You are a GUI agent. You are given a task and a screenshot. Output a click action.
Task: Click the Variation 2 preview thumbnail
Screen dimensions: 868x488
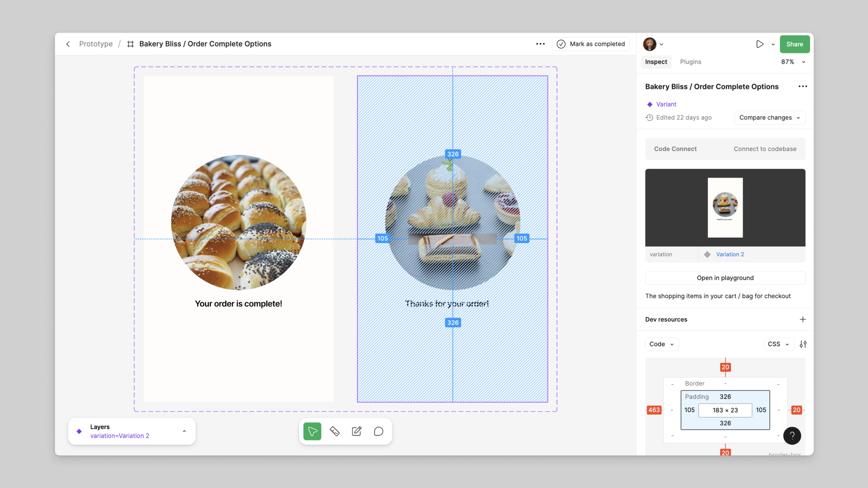pos(725,207)
